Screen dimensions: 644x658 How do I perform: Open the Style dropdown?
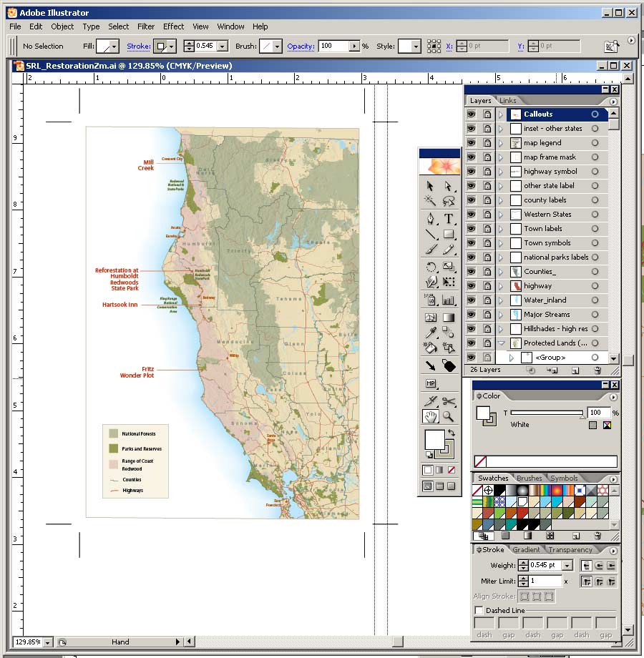(x=416, y=46)
